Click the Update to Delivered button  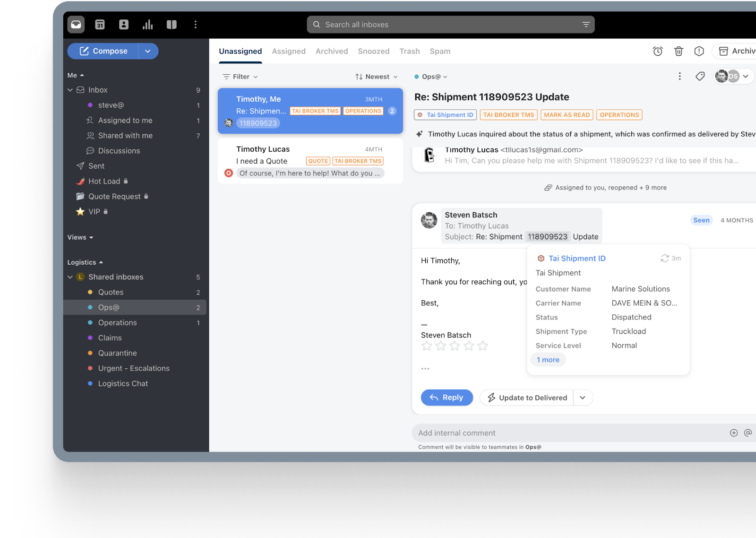[x=527, y=398]
